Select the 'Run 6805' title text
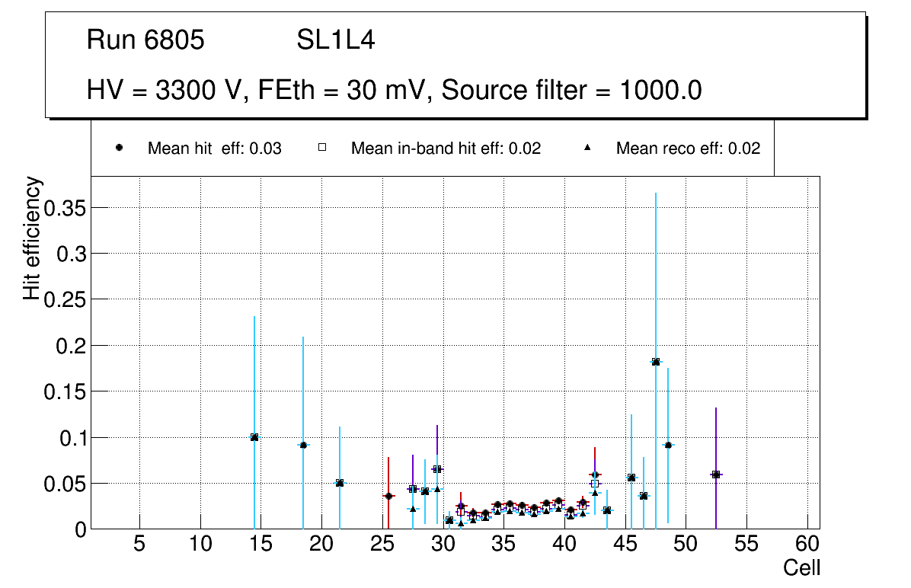 145,40
